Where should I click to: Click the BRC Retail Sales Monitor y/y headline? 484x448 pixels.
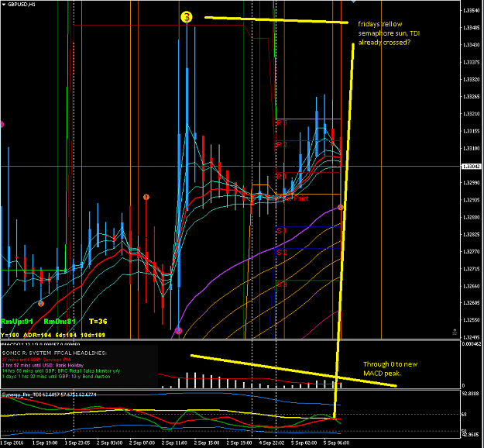[x=61, y=370]
